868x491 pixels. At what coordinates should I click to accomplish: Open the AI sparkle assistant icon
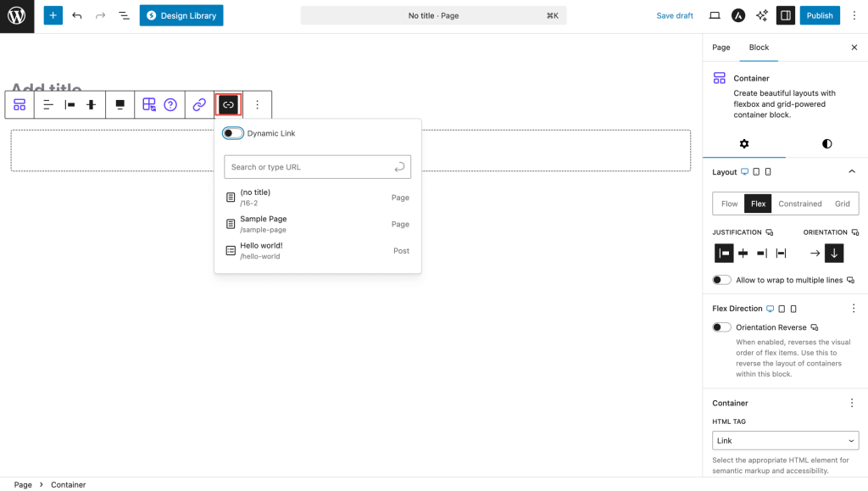pyautogui.click(x=762, y=15)
